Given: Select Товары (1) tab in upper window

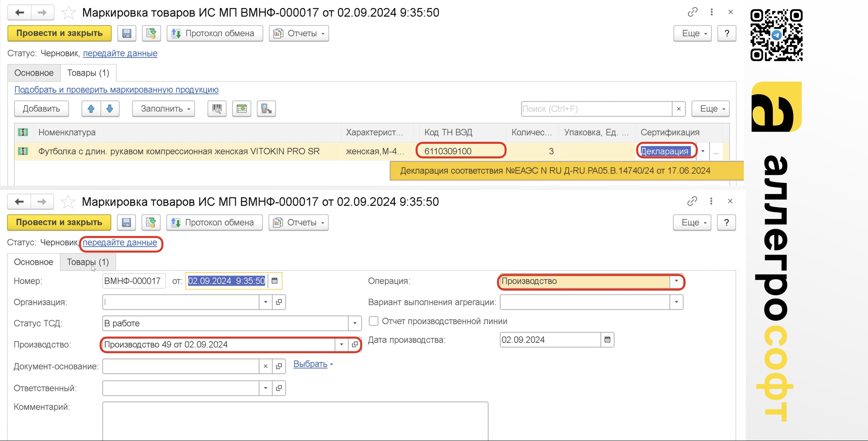Looking at the screenshot, I should 88,73.
